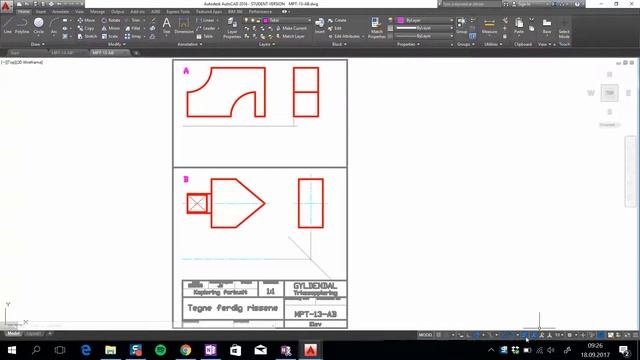Expand the Draw panel dropdown
640x360 pixels.
38,44
